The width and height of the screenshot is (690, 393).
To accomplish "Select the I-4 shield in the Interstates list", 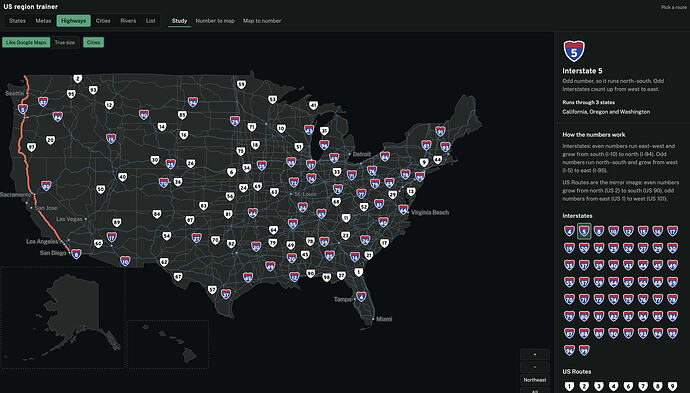I will pos(569,231).
